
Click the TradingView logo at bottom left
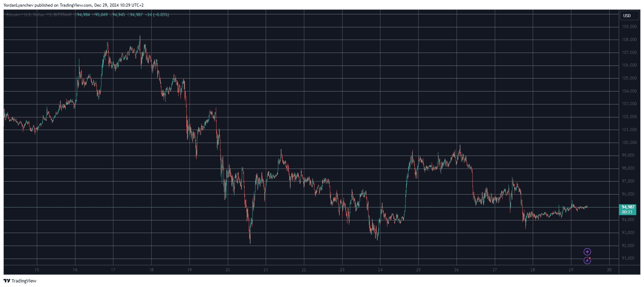click(20, 281)
